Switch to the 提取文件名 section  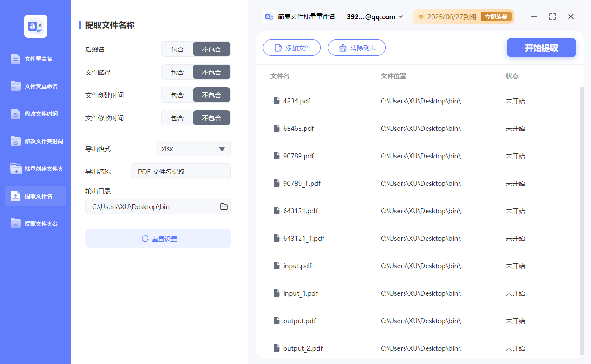click(35, 196)
